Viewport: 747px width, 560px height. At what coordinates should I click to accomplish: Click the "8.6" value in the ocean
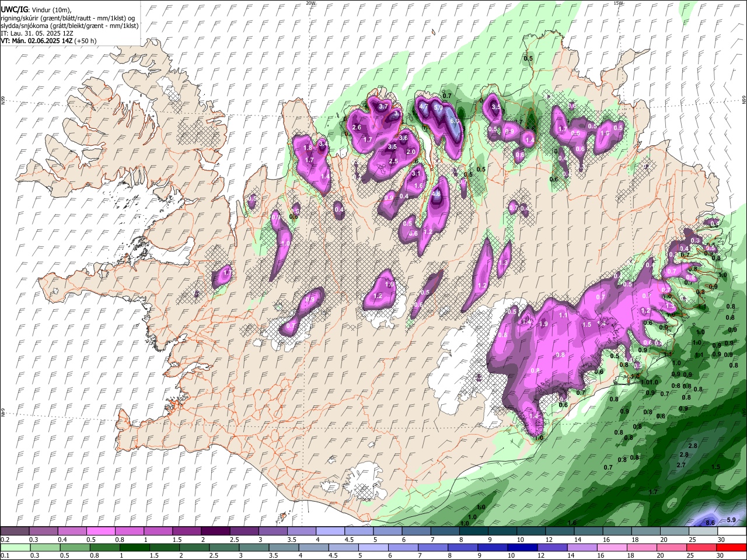pyautogui.click(x=710, y=523)
